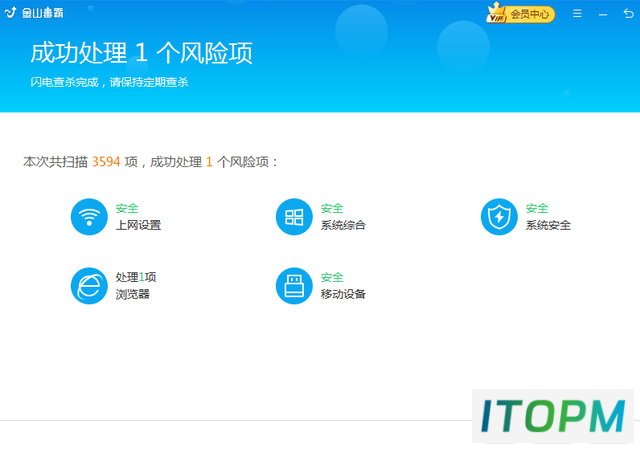The width and height of the screenshot is (640, 449).
Task: Open the hamburger main menu
Action: tap(577, 13)
